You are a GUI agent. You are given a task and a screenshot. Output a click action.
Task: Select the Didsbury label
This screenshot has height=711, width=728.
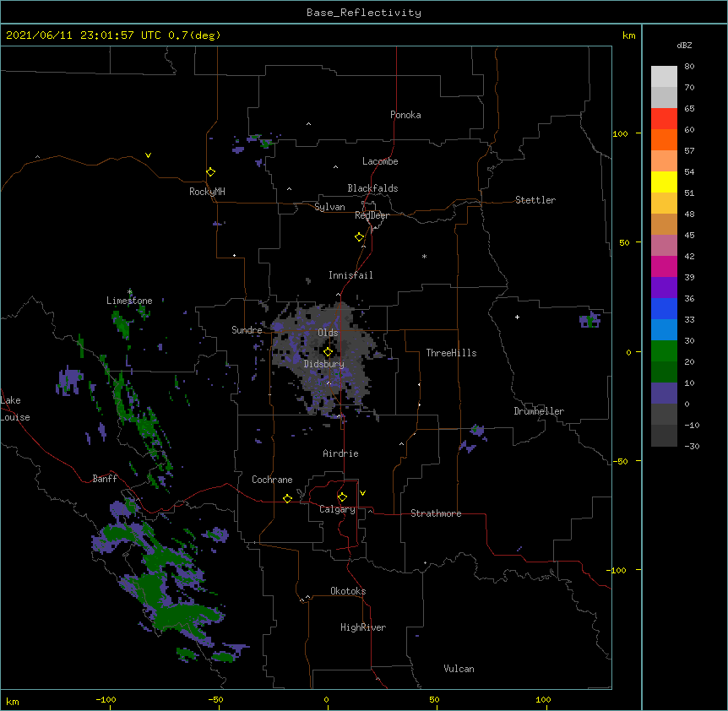click(x=324, y=364)
